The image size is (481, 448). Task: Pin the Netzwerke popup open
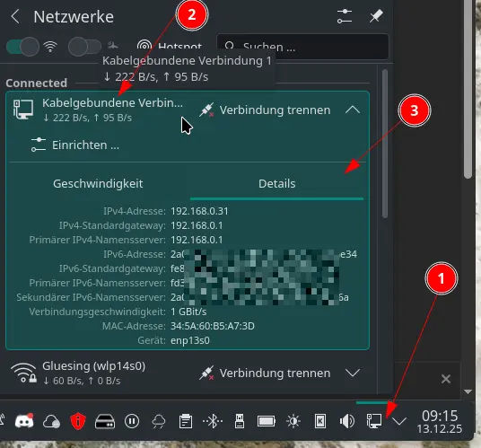[376, 16]
